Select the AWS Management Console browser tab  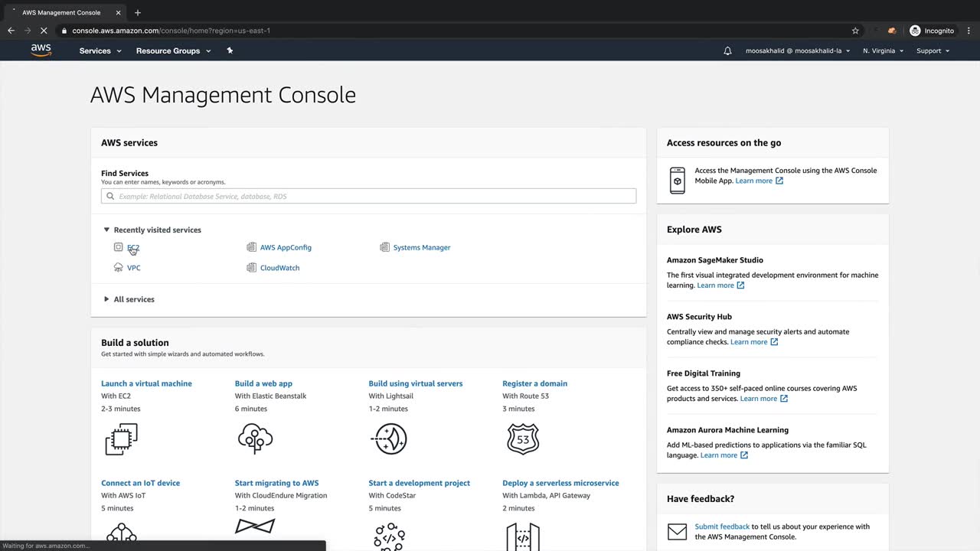[x=65, y=12]
